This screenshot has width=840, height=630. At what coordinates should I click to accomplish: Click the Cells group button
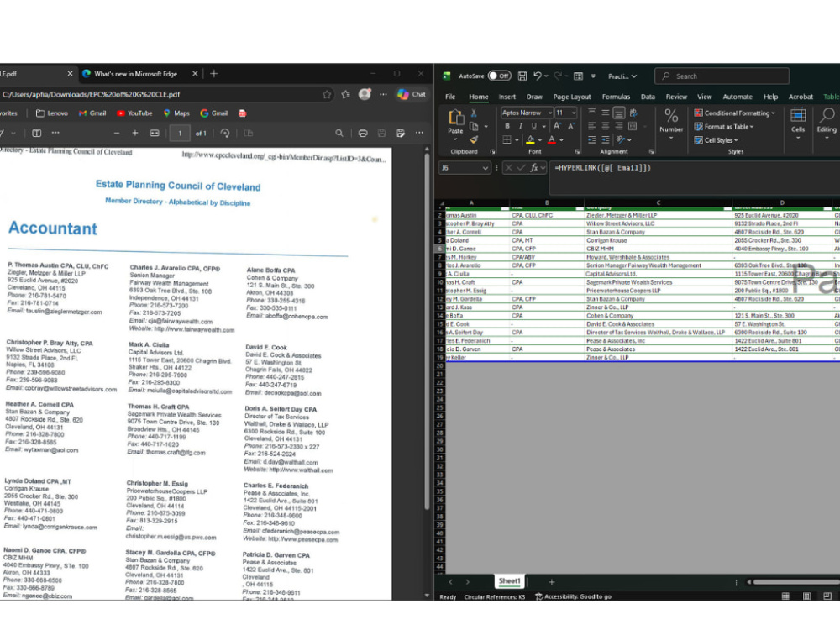coord(798,124)
